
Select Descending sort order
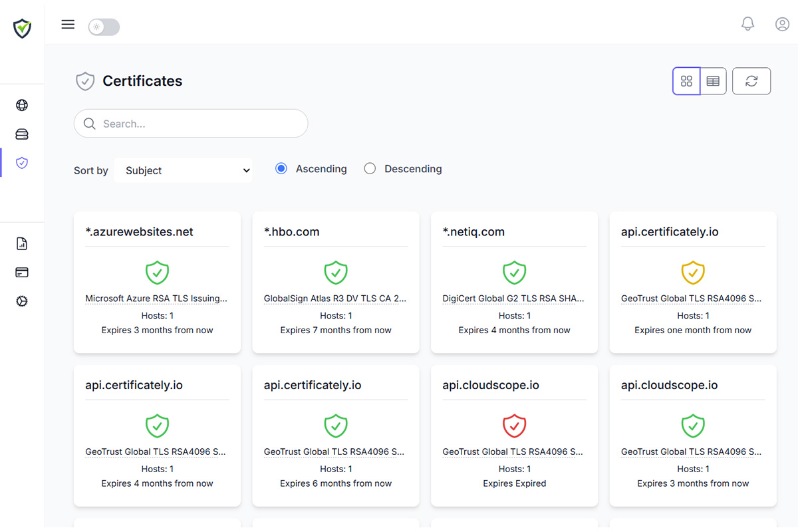(x=370, y=169)
